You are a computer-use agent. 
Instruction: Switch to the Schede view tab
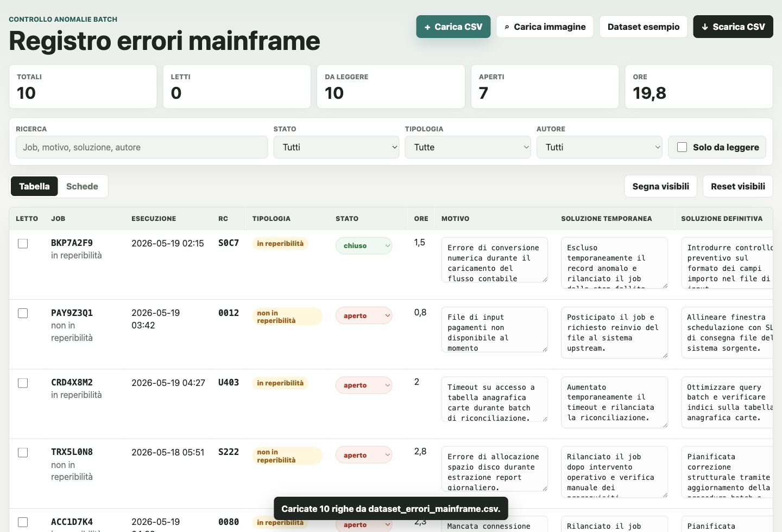82,186
